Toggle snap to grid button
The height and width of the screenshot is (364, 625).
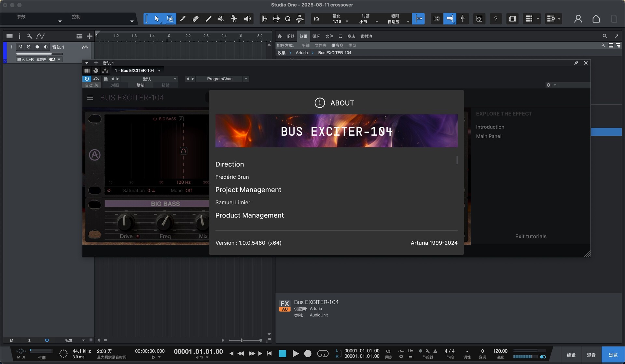tap(419, 19)
